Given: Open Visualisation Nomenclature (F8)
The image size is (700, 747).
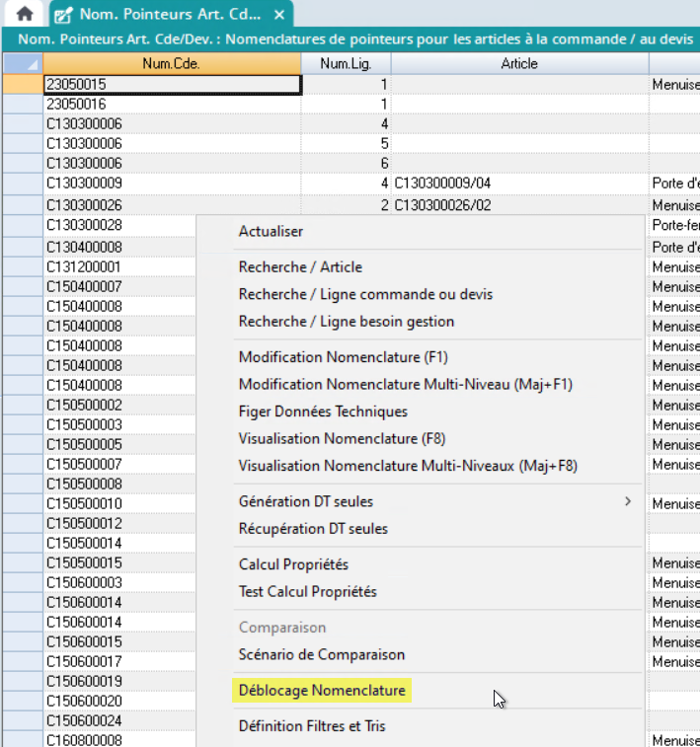Looking at the screenshot, I should click(343, 438).
